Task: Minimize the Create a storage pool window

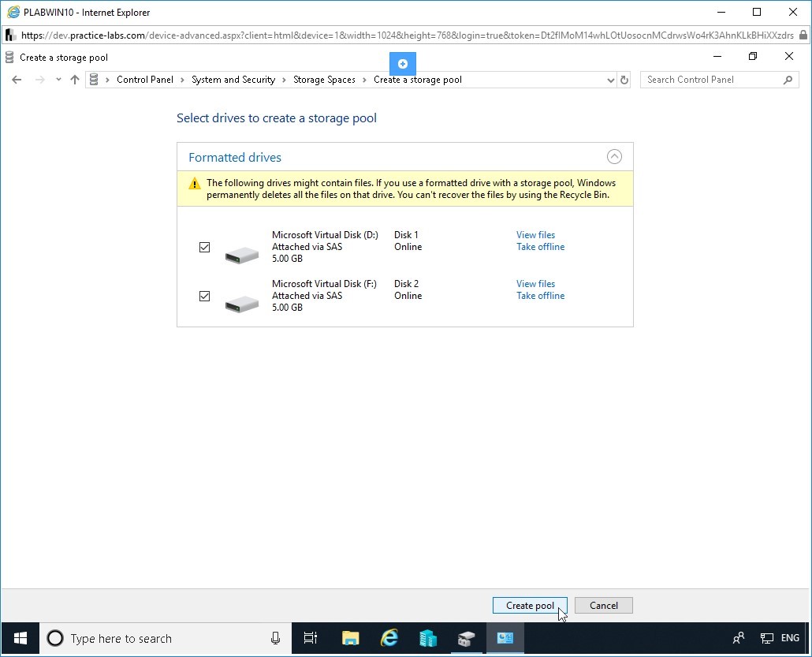Action: coord(717,57)
